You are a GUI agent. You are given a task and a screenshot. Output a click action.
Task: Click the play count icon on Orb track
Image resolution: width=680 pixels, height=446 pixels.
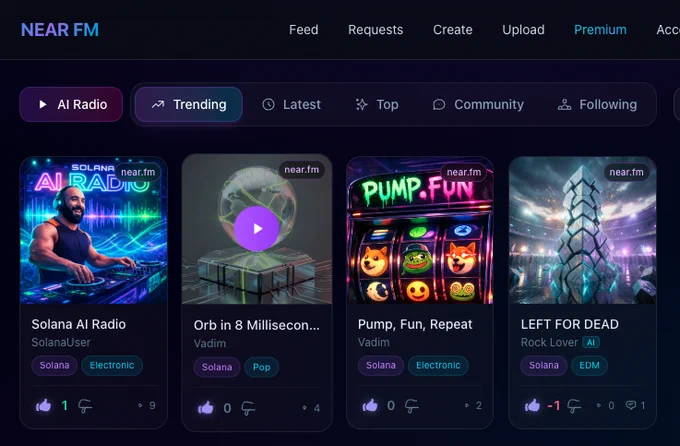pyautogui.click(x=304, y=408)
